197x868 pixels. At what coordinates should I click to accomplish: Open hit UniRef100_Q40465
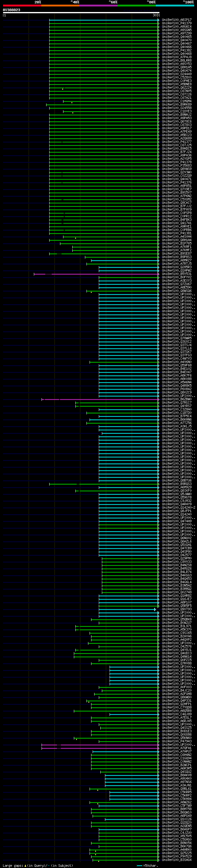(177, 37)
